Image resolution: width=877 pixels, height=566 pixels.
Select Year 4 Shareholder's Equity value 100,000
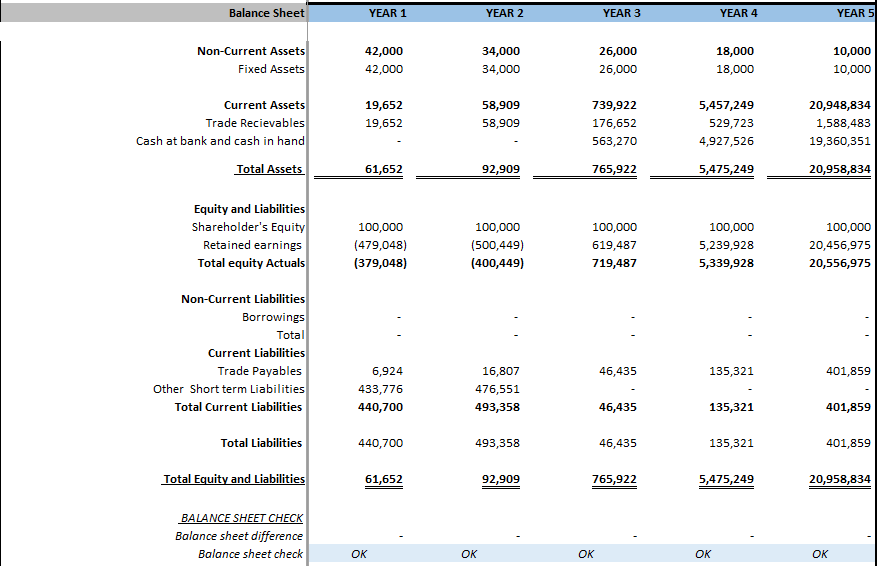731,227
